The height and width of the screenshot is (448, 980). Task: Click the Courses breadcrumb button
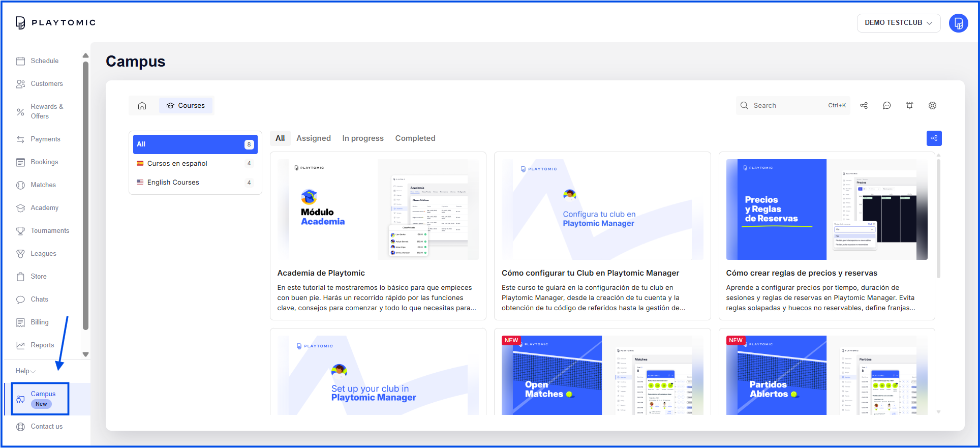186,106
